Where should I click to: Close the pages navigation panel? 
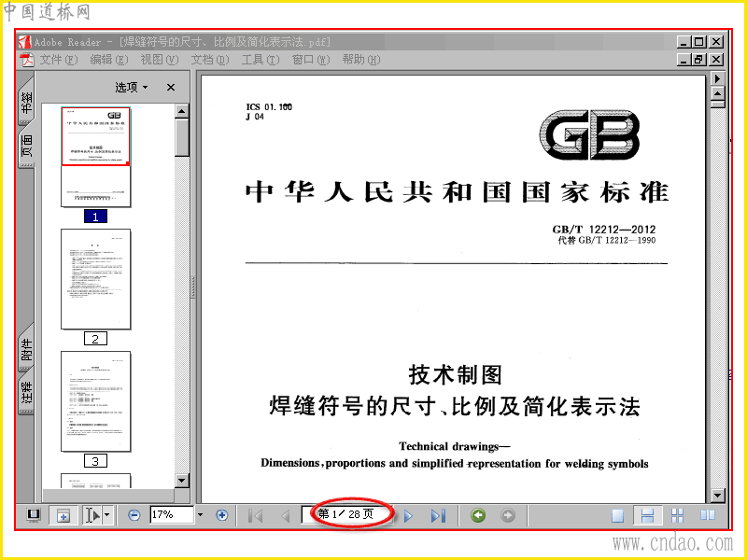171,87
